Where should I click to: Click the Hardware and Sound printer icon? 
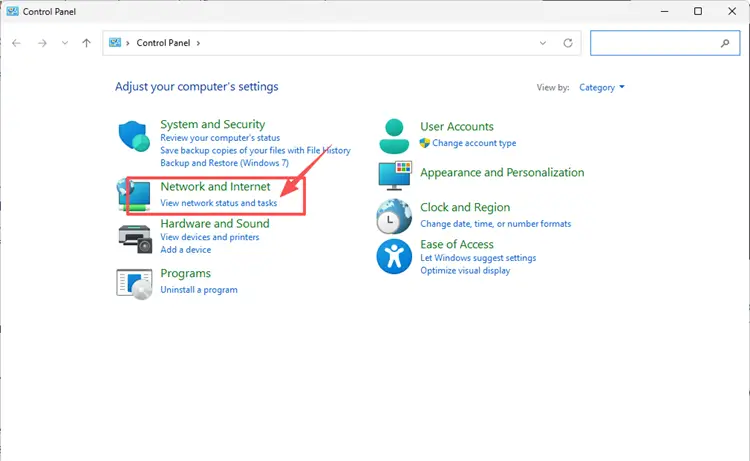[x=134, y=238]
